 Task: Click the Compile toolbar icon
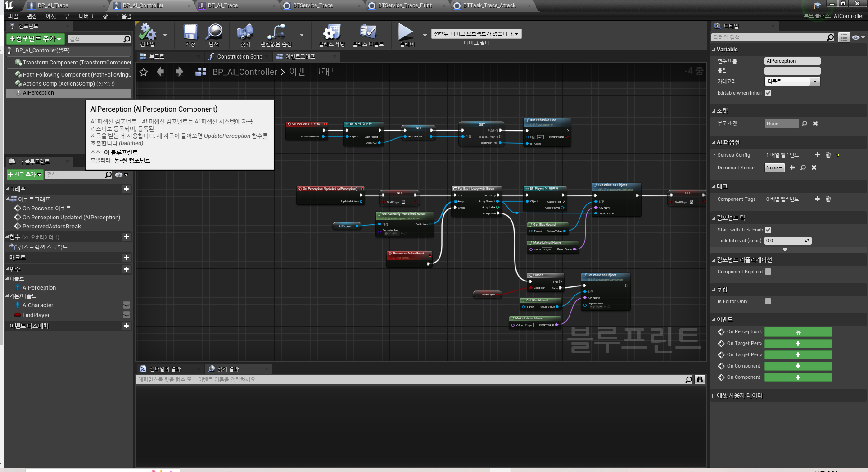click(x=147, y=32)
